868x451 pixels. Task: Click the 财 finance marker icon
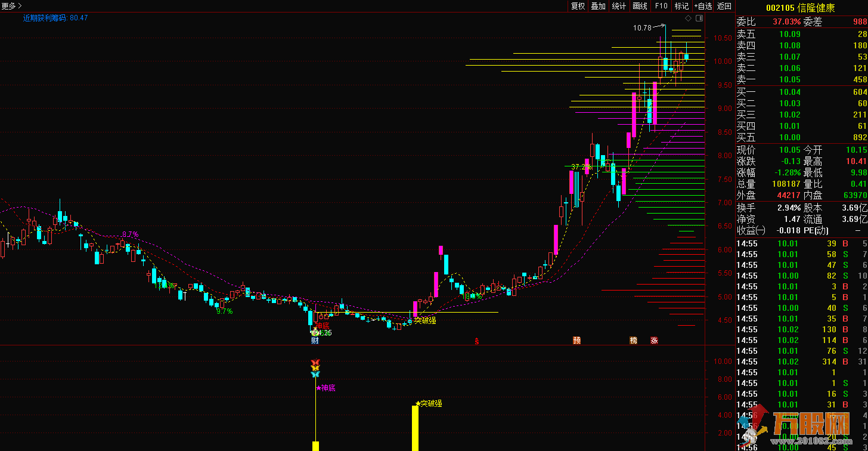click(315, 341)
